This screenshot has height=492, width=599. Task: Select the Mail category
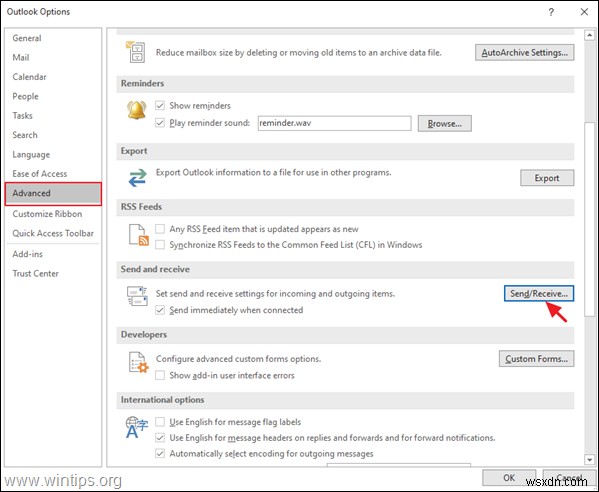click(53, 57)
